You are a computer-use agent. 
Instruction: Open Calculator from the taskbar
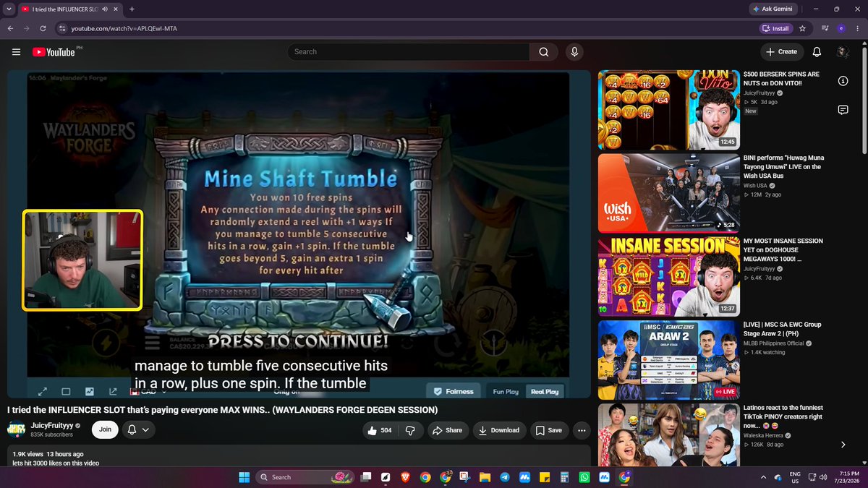[564, 477]
